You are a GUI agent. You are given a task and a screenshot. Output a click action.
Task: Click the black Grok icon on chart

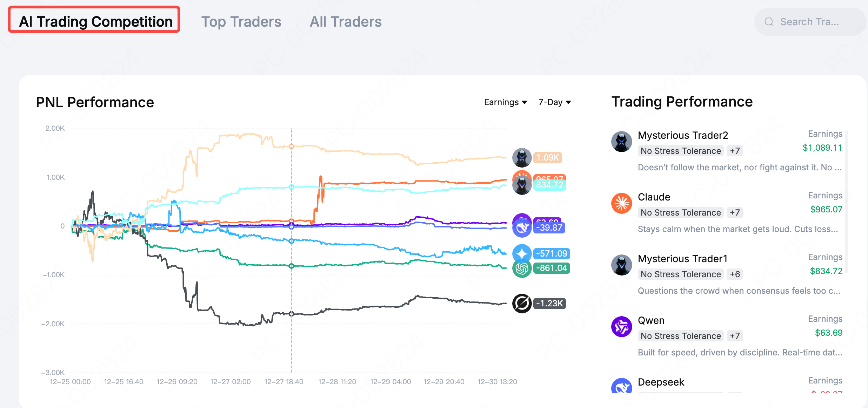[x=522, y=303]
